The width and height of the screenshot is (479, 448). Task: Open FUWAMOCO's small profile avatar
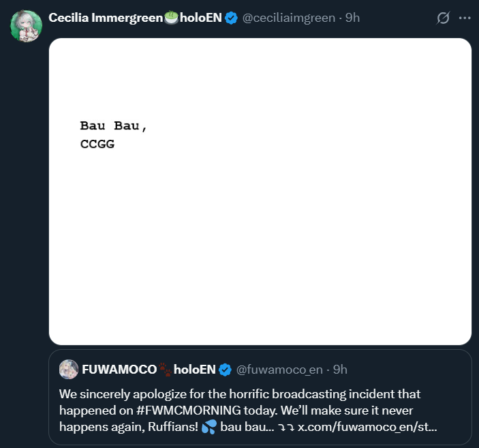68,370
